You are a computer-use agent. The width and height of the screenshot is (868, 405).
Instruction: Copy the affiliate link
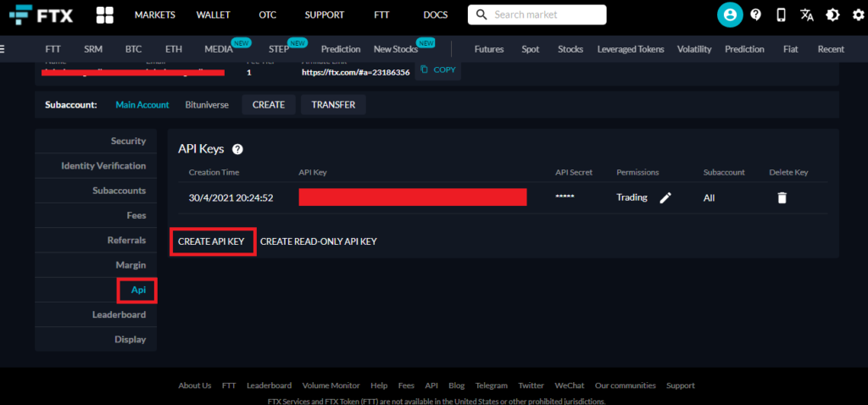point(438,69)
